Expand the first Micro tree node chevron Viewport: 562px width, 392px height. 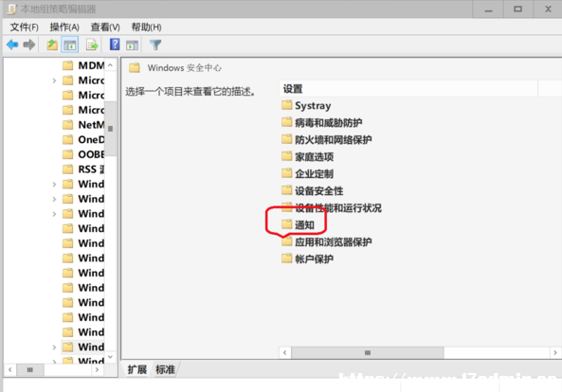pyautogui.click(x=54, y=80)
